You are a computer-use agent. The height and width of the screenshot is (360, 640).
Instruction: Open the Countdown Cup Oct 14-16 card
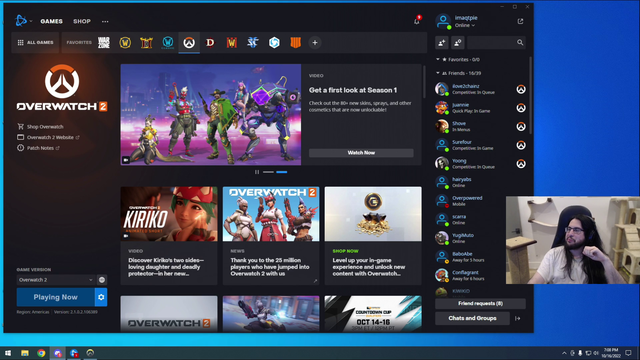pyautogui.click(x=373, y=314)
